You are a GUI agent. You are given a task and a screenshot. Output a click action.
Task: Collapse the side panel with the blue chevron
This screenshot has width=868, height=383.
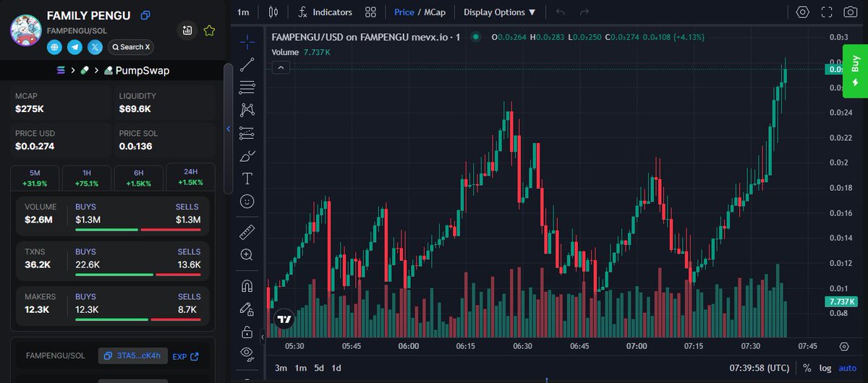click(x=229, y=129)
